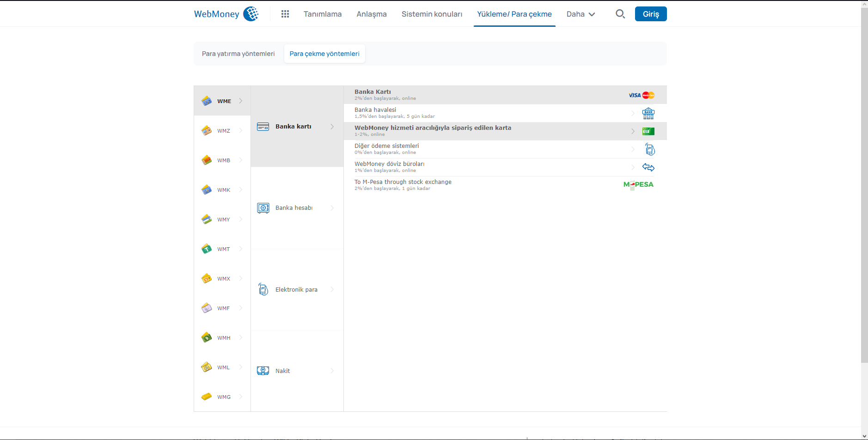Select the WME wallet icon
Screen dimensions: 868x440
tap(207, 101)
